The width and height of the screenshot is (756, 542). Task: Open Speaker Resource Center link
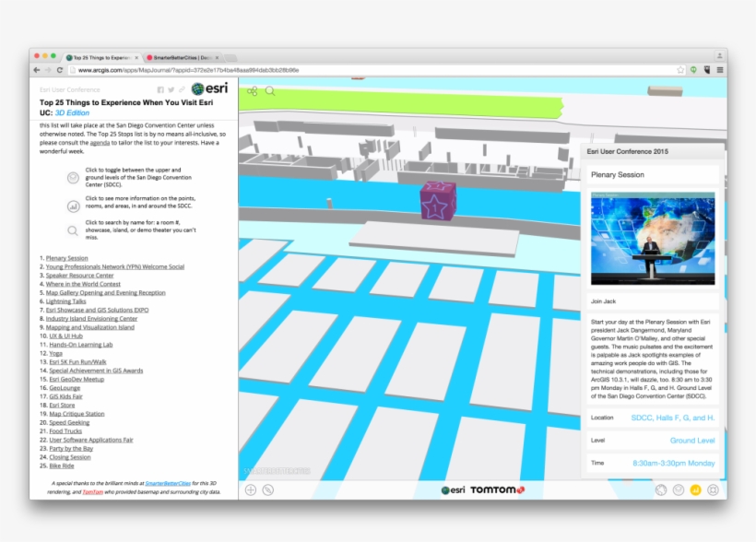[79, 276]
